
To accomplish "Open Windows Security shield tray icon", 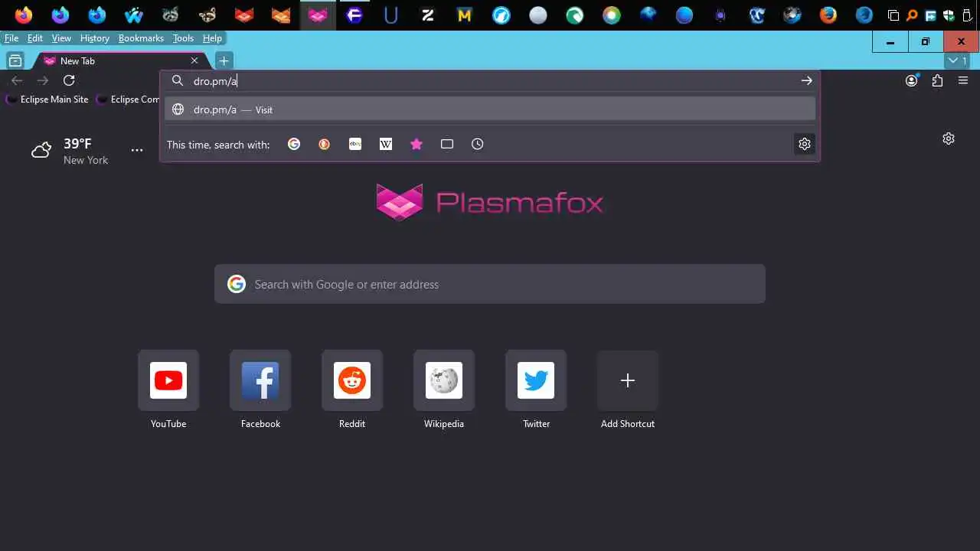I will click(x=949, y=15).
